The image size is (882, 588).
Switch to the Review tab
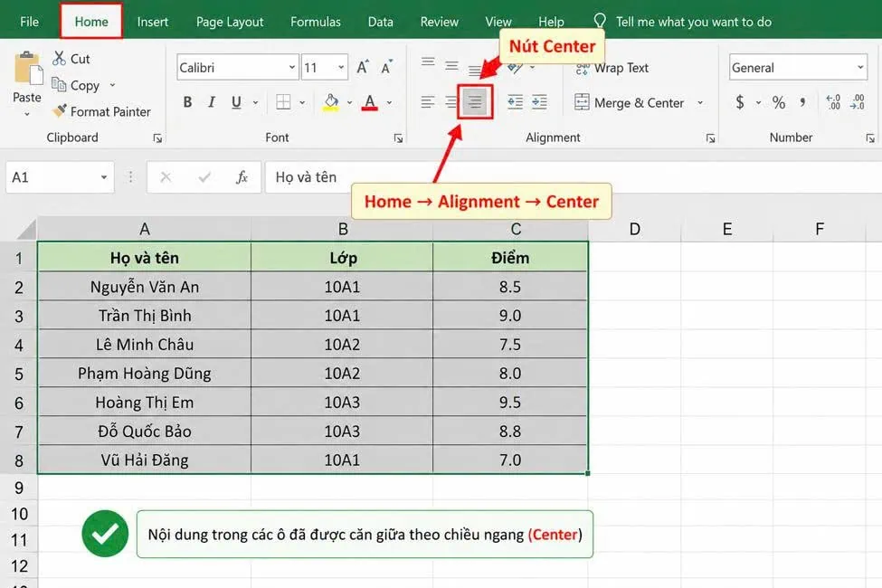(440, 22)
